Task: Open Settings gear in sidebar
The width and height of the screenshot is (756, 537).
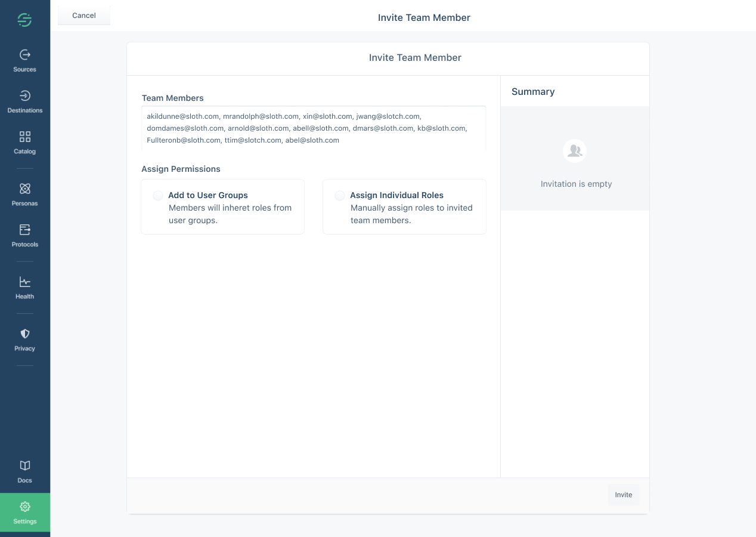Action: 25,513
